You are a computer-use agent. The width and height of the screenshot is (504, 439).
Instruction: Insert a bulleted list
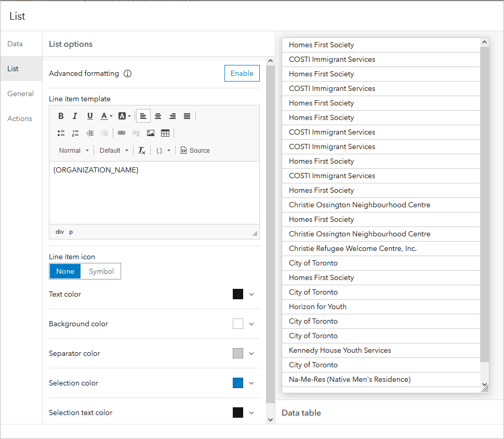pos(61,133)
